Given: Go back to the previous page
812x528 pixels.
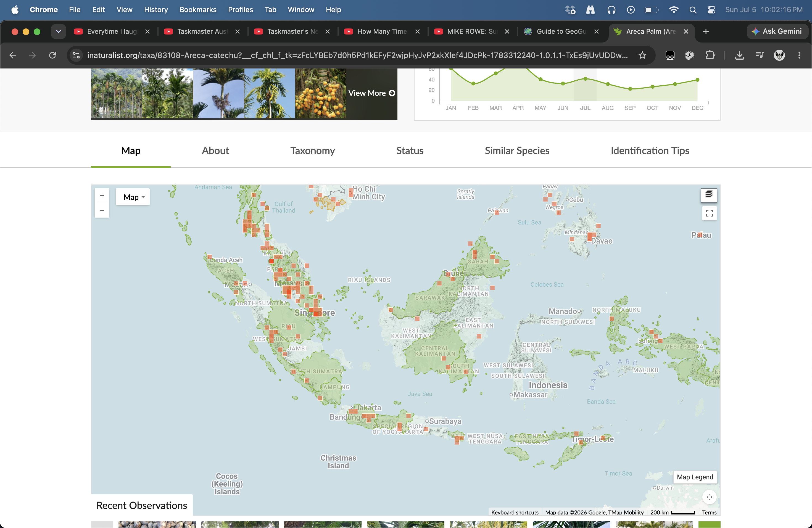Looking at the screenshot, I should [x=13, y=55].
